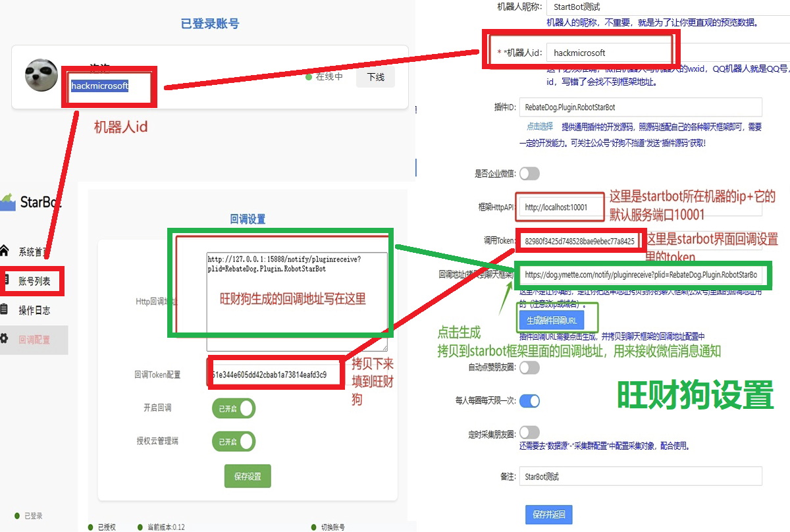The width and height of the screenshot is (790, 532).
Task: Toggle the 授权云管理端 switch
Action: 234,441
